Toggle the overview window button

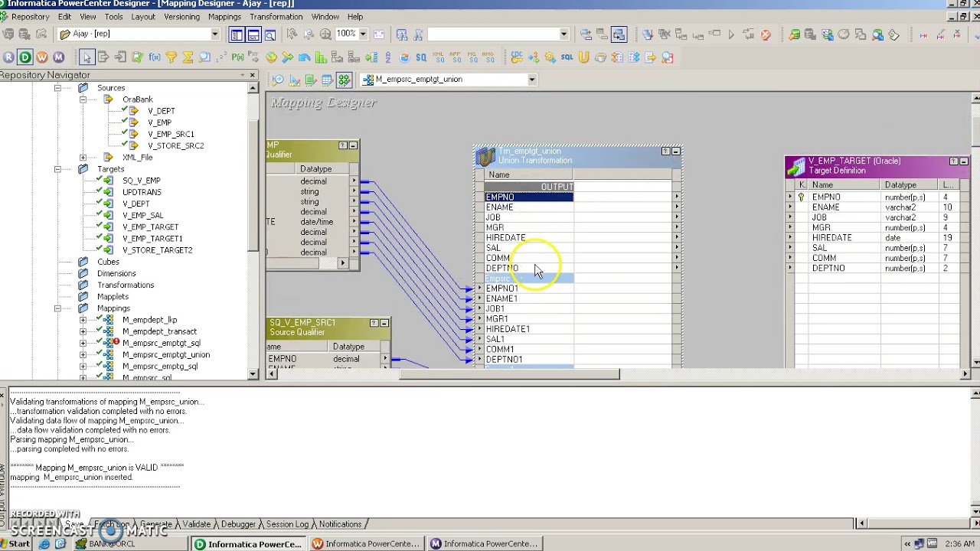click(270, 34)
